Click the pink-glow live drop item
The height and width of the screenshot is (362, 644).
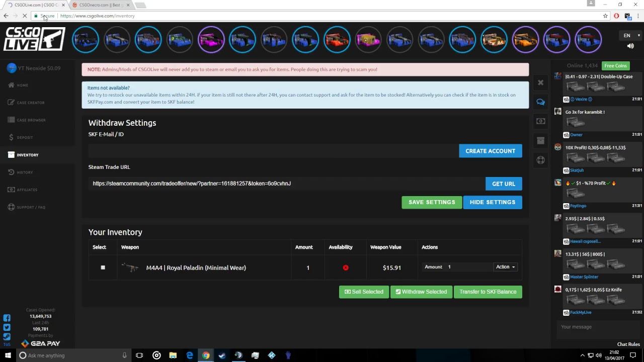[211, 39]
